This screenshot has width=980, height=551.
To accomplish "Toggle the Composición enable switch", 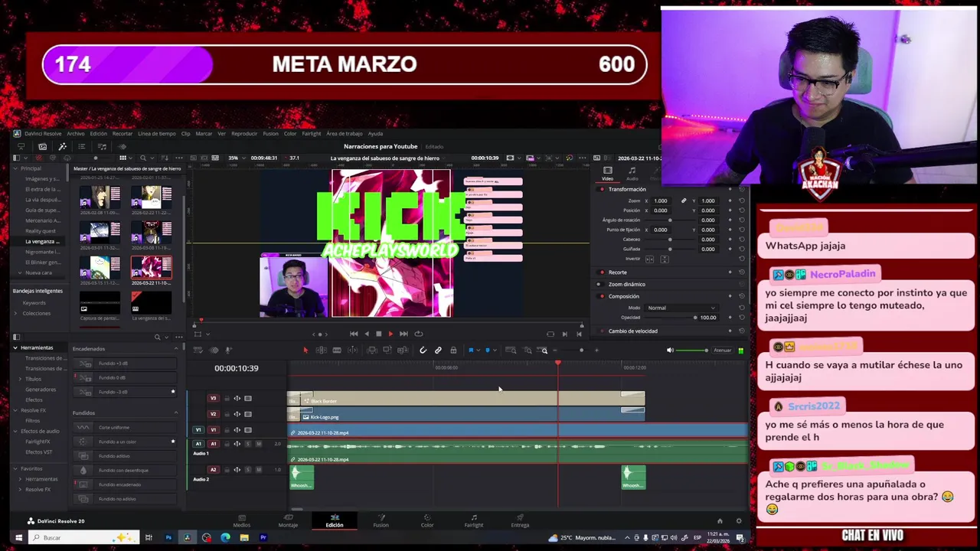I will [602, 296].
